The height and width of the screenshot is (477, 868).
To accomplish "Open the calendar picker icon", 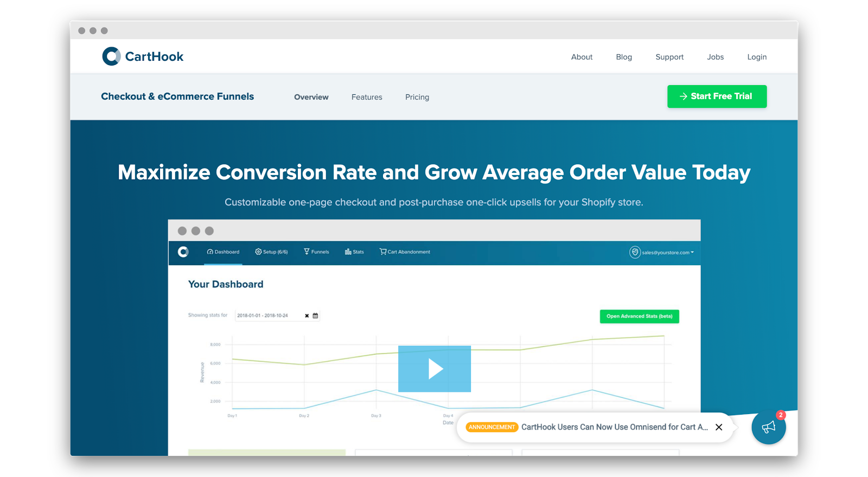I will pos(315,315).
